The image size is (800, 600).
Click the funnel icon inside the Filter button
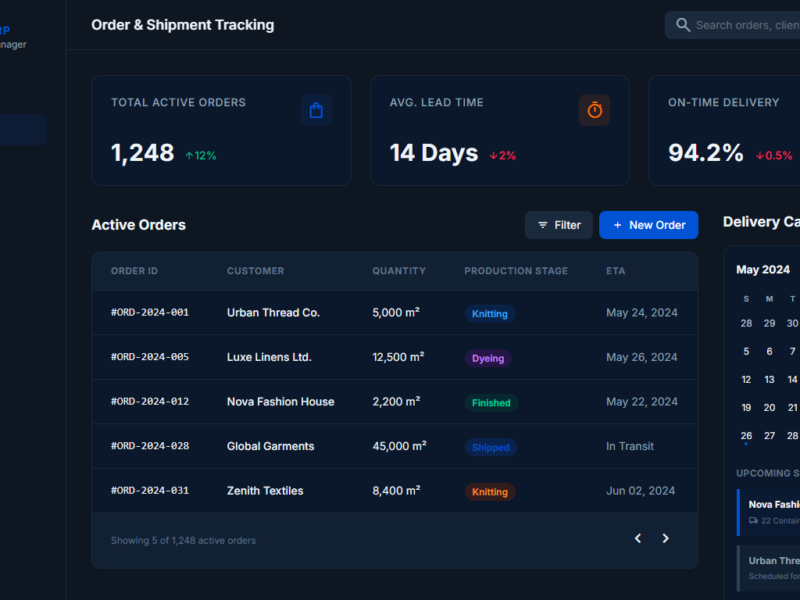coord(541,225)
